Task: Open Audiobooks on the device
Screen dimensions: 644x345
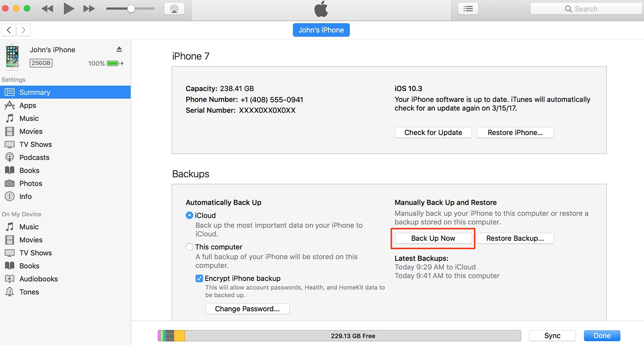Action: [65, 279]
